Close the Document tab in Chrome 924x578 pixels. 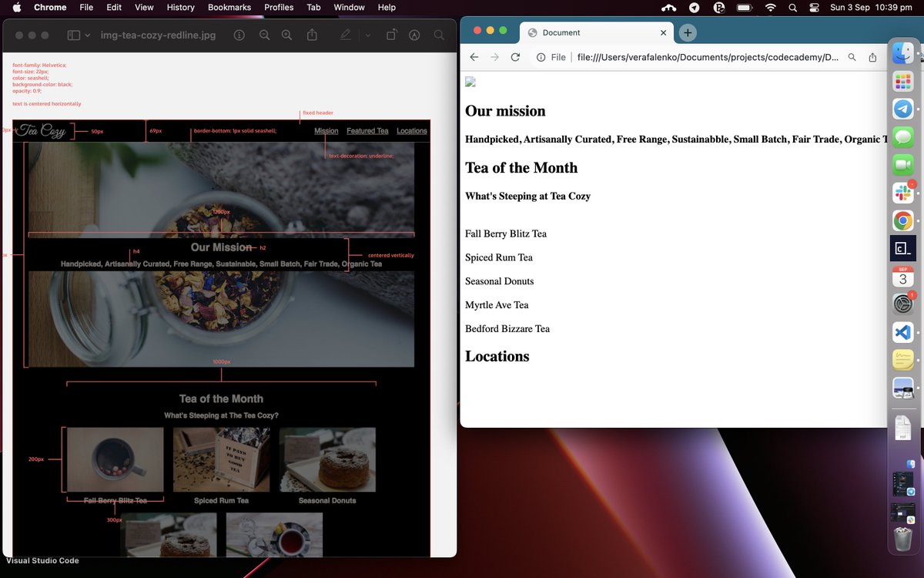664,32
